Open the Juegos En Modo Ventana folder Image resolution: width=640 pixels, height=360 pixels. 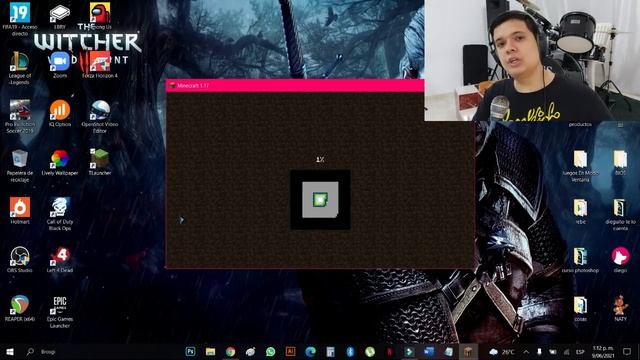click(580, 165)
